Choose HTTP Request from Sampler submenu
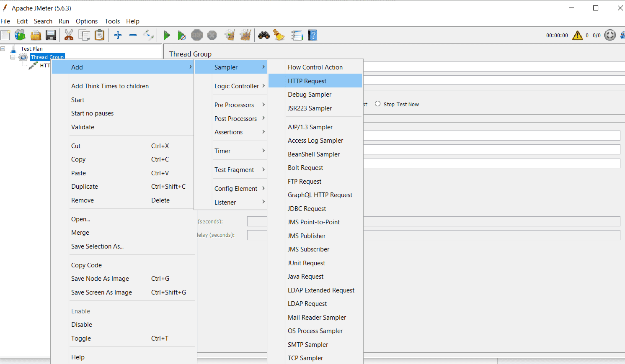The image size is (625, 364). [307, 81]
